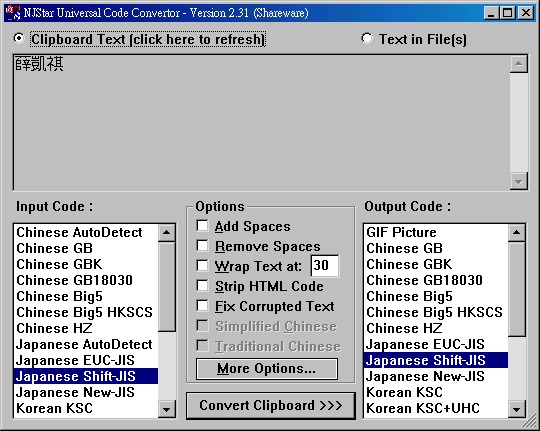540x431 pixels.
Task: Select Chinese GBK in Output Code list
Action: point(436,265)
